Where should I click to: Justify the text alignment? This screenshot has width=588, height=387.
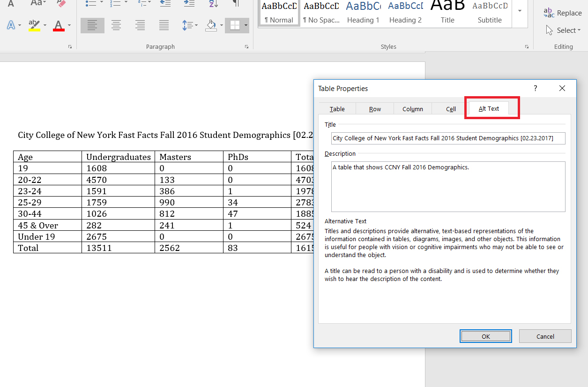(164, 25)
